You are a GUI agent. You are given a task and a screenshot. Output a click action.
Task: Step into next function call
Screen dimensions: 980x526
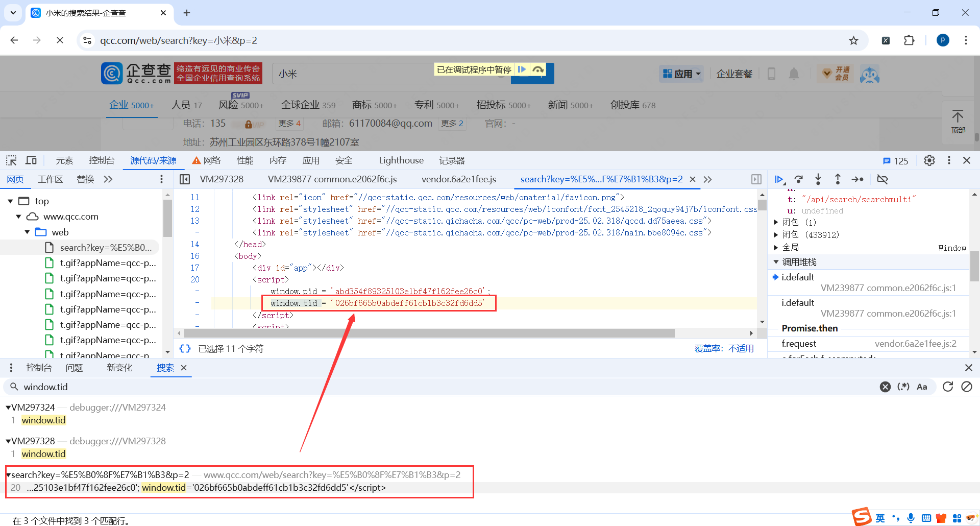[818, 179]
